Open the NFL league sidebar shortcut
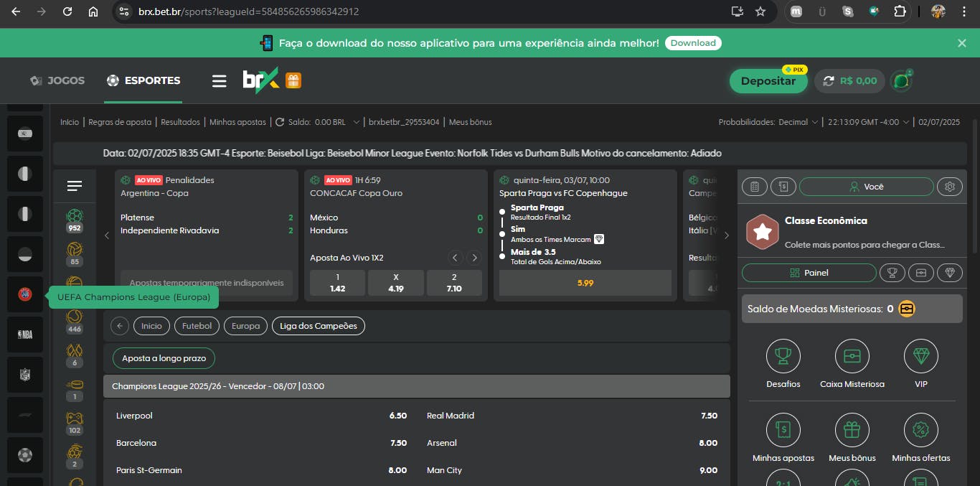 [25, 375]
